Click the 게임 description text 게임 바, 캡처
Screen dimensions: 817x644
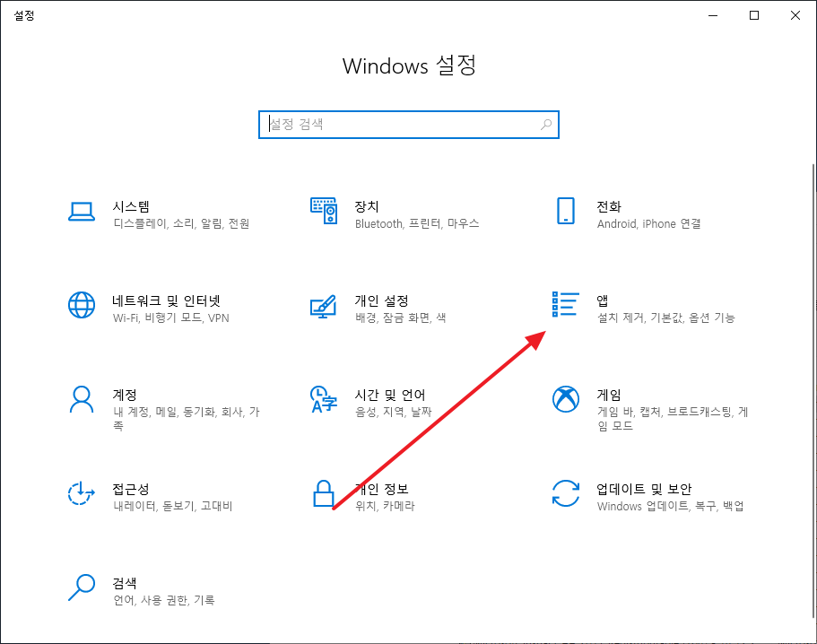[x=630, y=412]
